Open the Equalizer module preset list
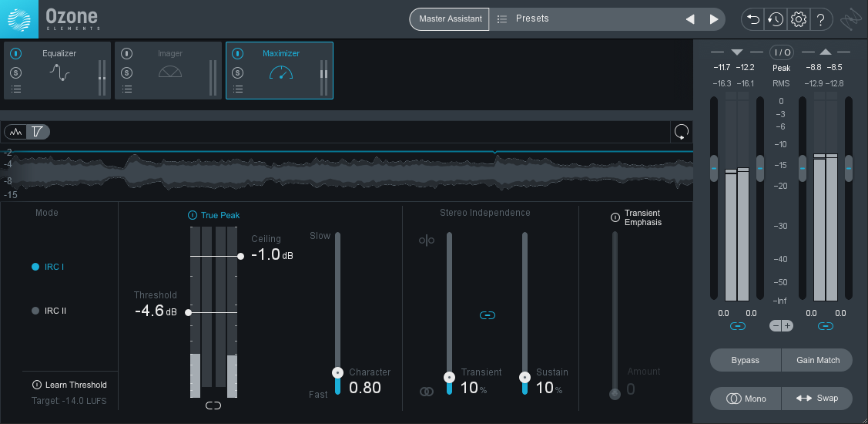The width and height of the screenshot is (868, 424). click(16, 89)
